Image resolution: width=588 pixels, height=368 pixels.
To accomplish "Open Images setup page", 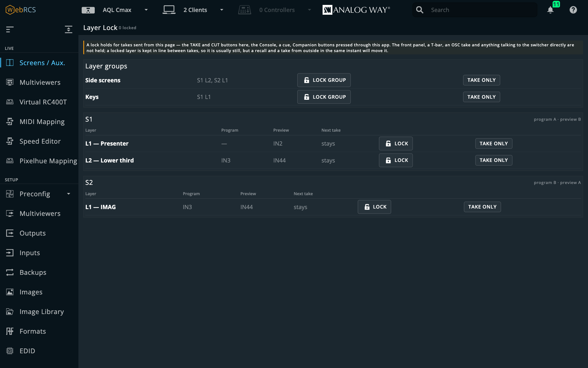I will point(39,292).
